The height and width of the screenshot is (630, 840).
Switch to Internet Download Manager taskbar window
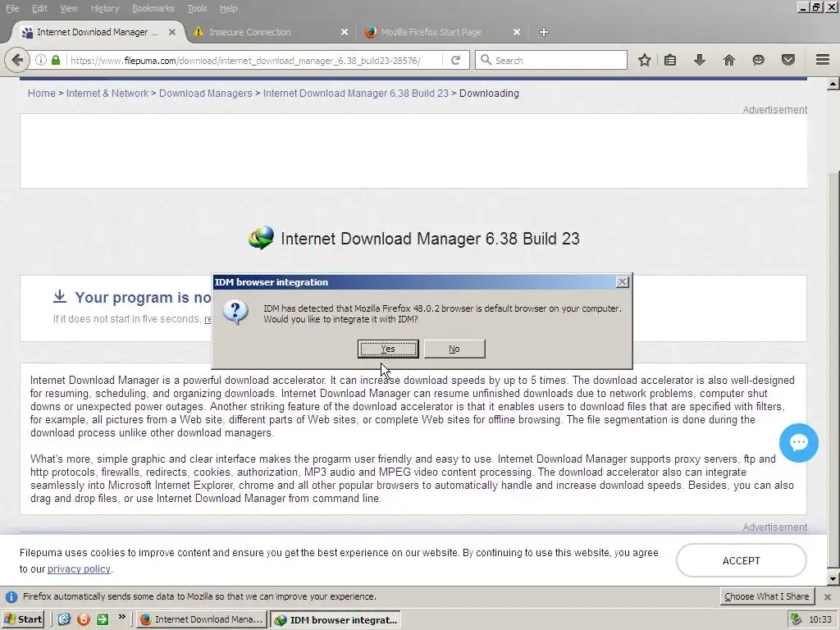coord(202,619)
